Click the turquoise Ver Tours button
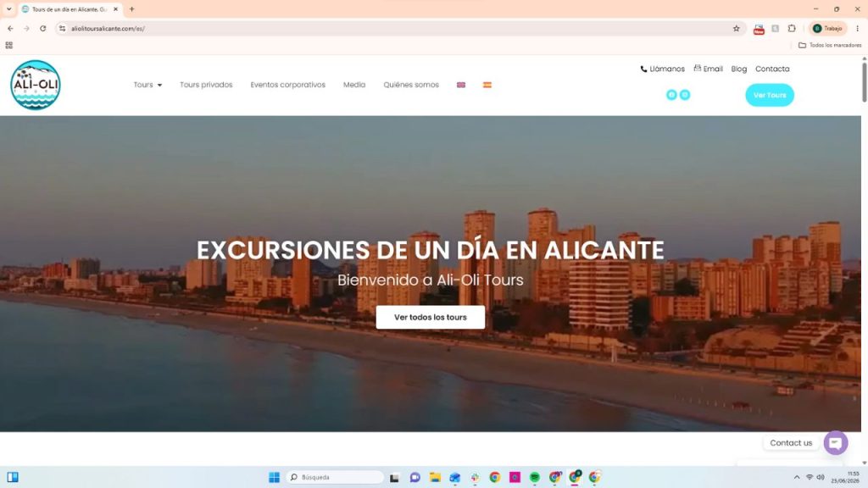 [x=770, y=95]
